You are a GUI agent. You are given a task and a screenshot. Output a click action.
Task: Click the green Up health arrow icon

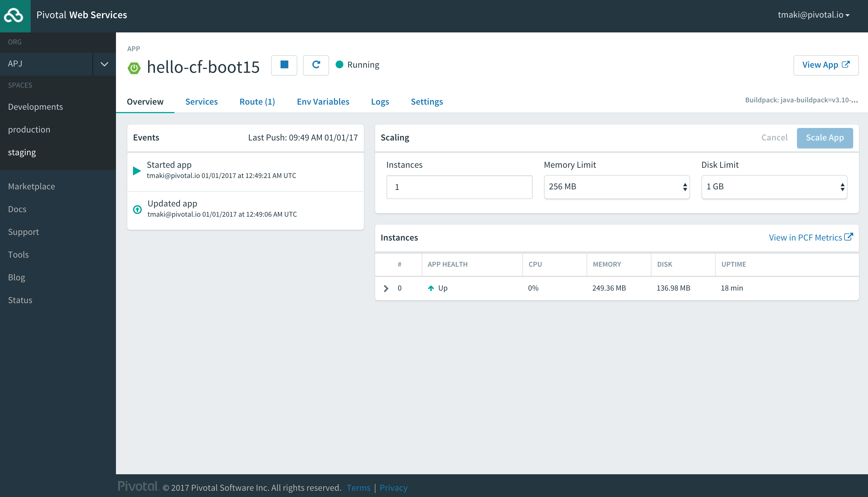point(431,288)
